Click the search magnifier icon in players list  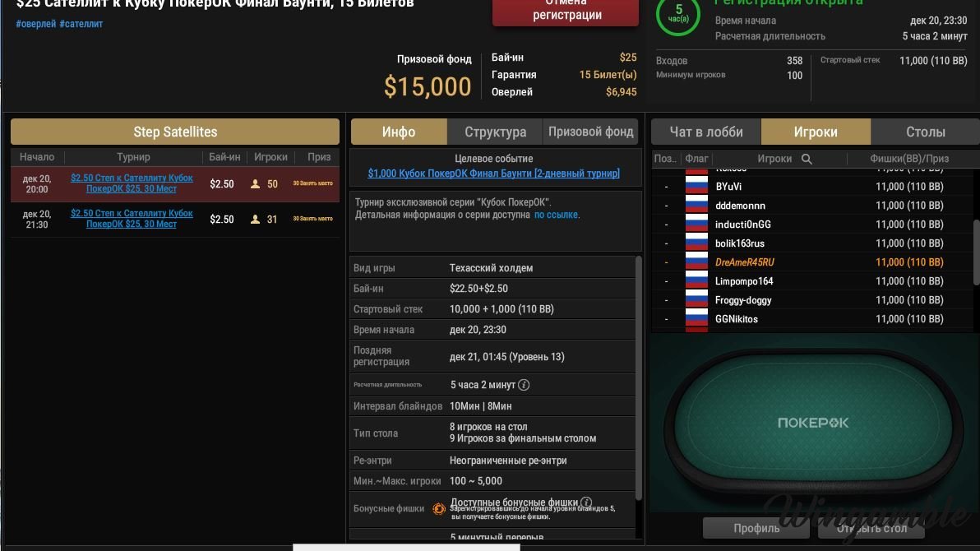click(x=807, y=159)
